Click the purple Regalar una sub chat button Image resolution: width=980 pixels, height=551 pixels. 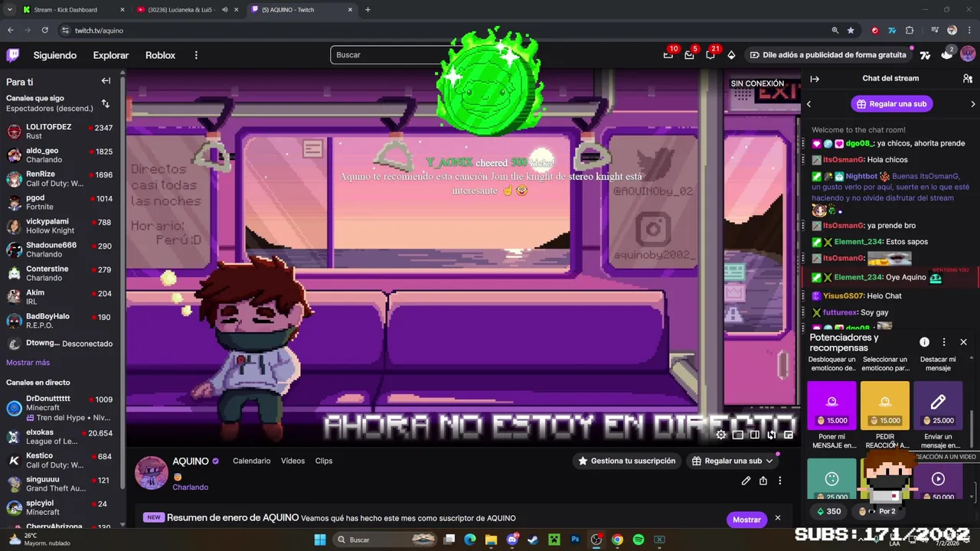pyautogui.click(x=891, y=104)
